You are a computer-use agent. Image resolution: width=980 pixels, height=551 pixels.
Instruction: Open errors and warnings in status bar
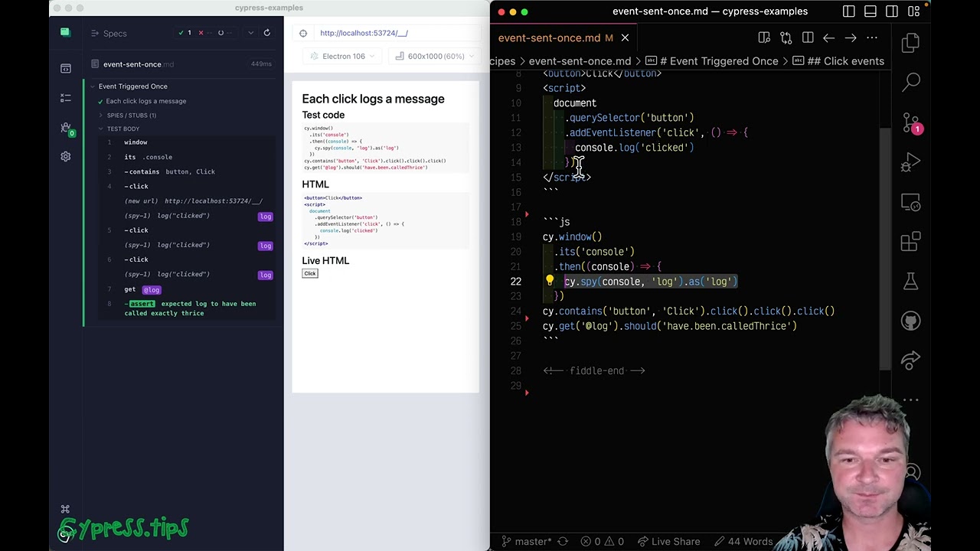click(603, 541)
